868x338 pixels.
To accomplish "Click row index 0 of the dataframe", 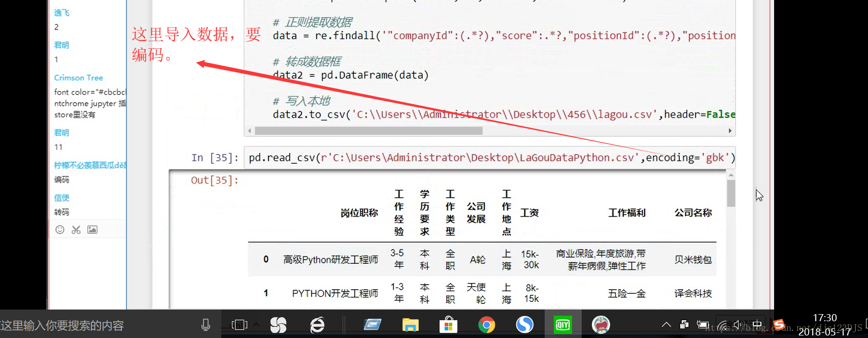I will (x=266, y=259).
